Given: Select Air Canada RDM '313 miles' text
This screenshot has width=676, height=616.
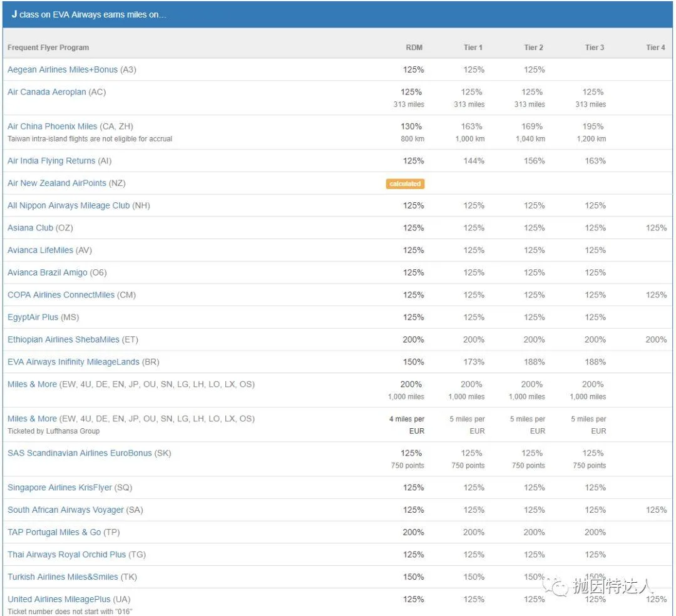Looking at the screenshot, I should tap(409, 105).
